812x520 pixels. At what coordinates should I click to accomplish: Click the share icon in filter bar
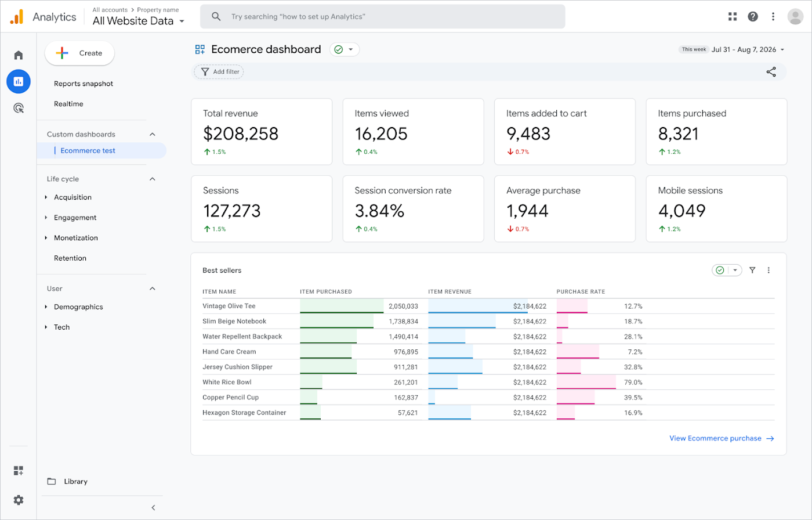click(x=771, y=72)
